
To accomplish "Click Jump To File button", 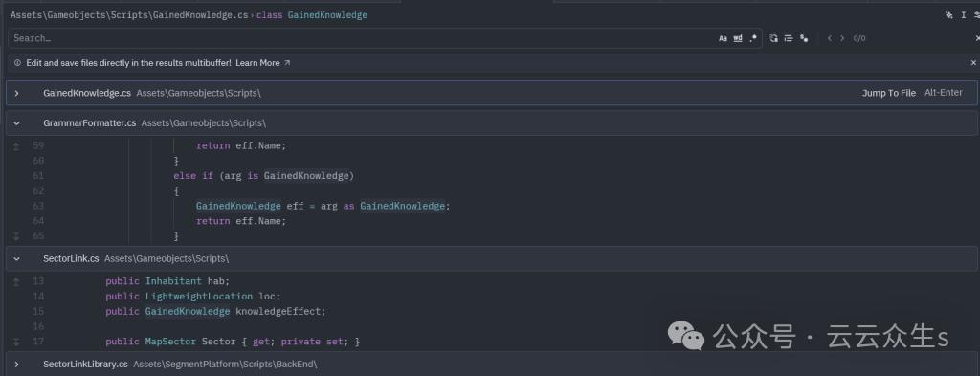I will (889, 93).
